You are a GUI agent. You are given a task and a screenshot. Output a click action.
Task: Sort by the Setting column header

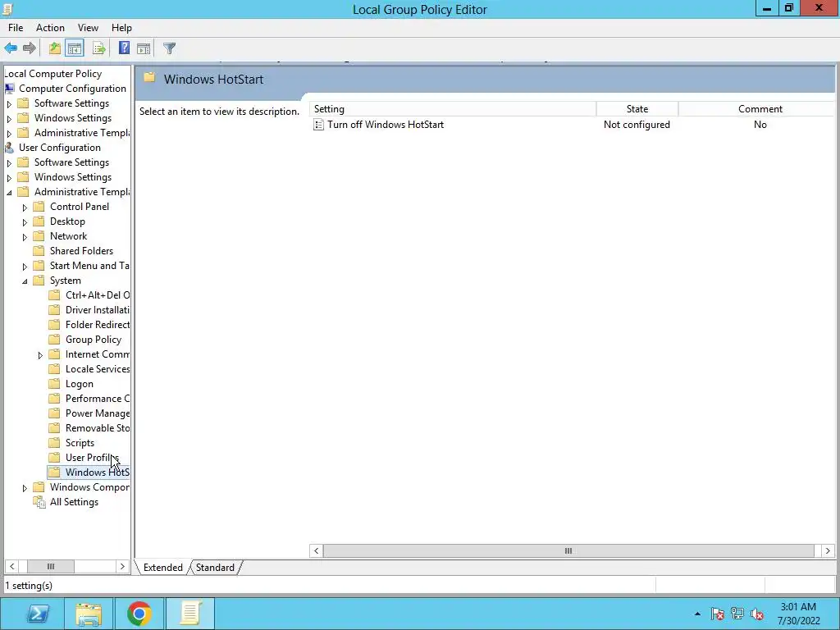[453, 109]
